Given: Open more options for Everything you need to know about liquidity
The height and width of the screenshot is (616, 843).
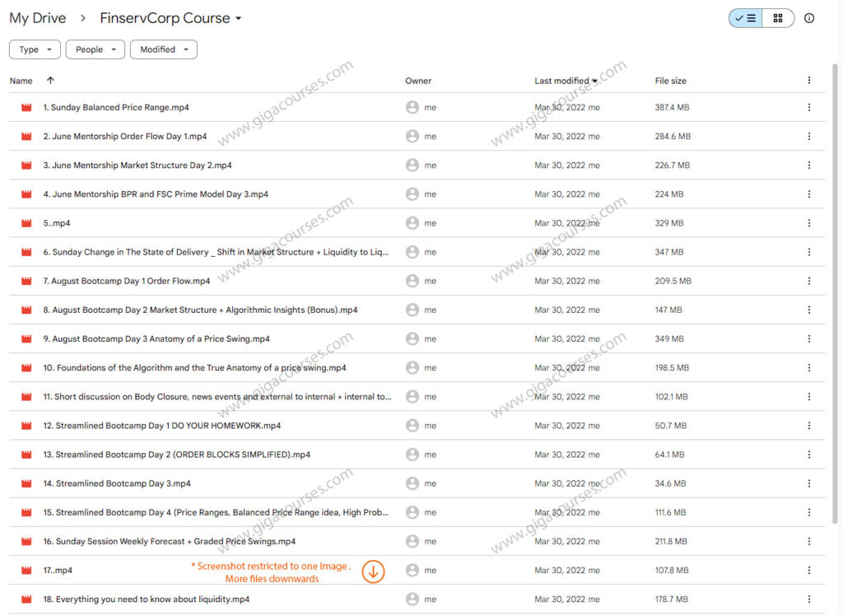Looking at the screenshot, I should point(808,599).
